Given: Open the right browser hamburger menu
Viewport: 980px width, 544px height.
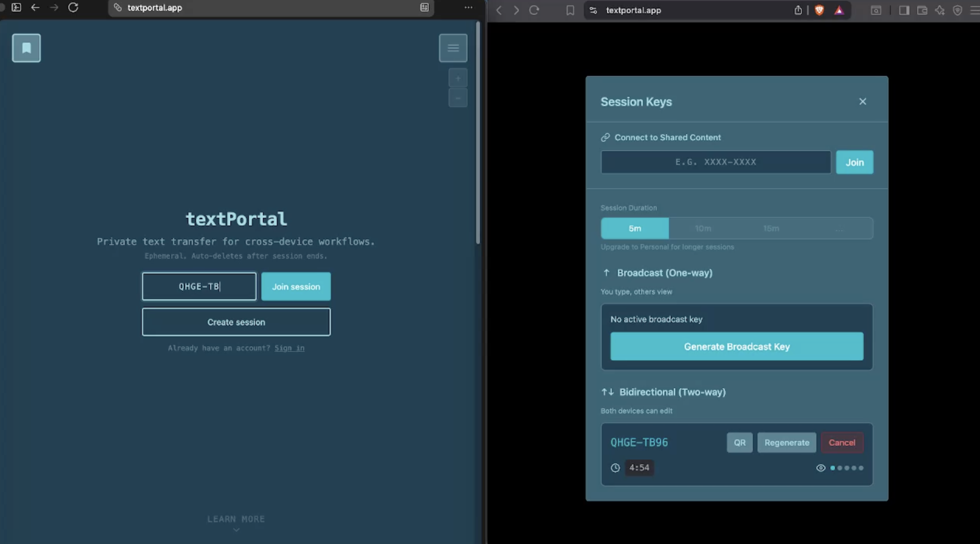Looking at the screenshot, I should coord(975,10).
